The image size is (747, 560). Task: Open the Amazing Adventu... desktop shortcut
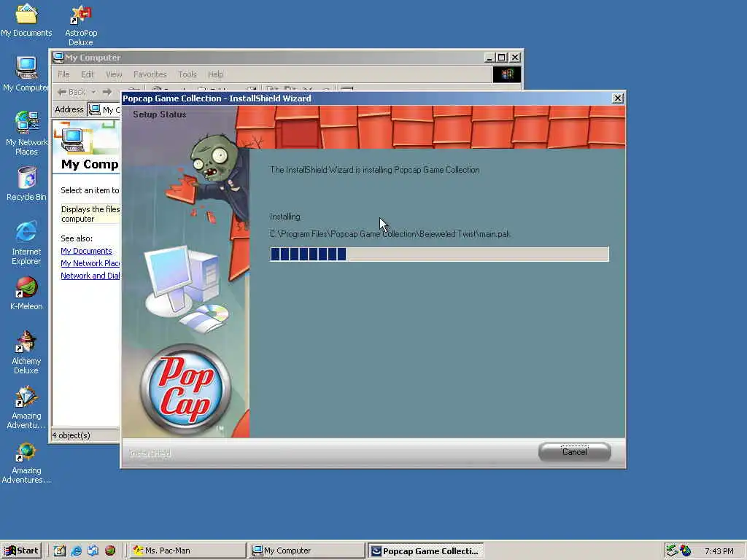click(x=26, y=408)
